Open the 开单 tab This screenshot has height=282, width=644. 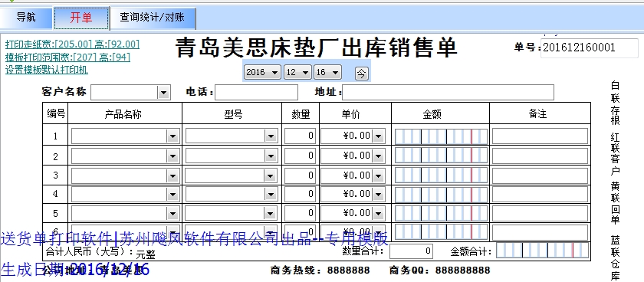[81, 18]
